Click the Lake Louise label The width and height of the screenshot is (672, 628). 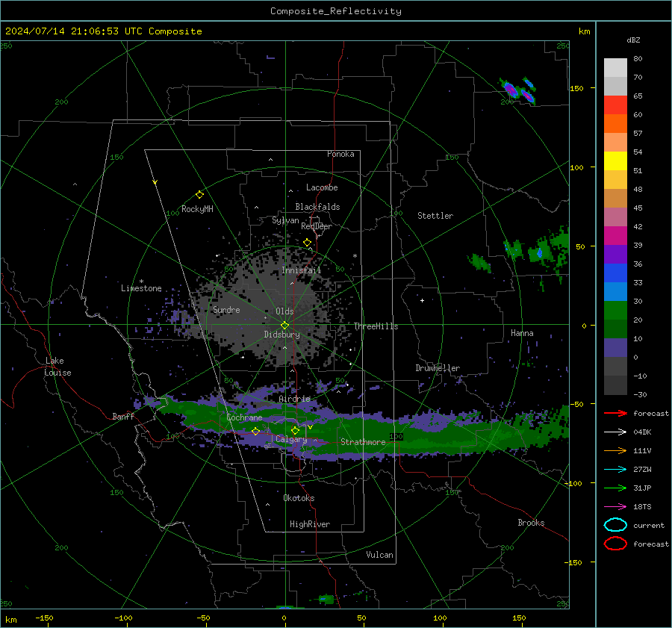tap(57, 367)
